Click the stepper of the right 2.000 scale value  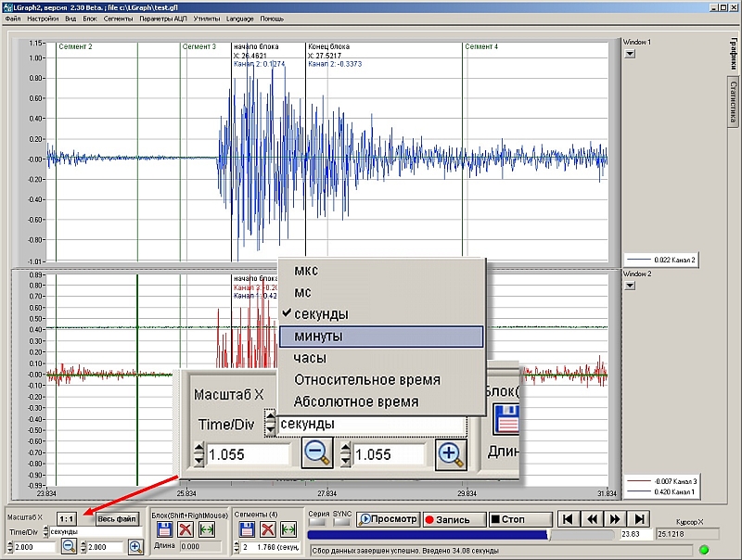click(83, 547)
